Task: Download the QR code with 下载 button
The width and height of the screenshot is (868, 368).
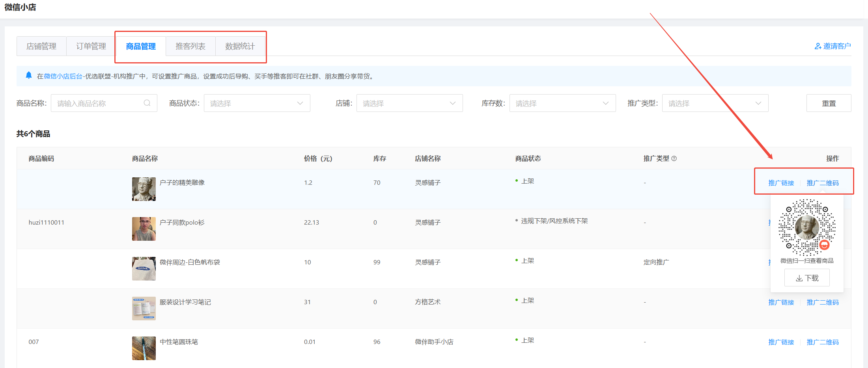Action: [x=807, y=278]
